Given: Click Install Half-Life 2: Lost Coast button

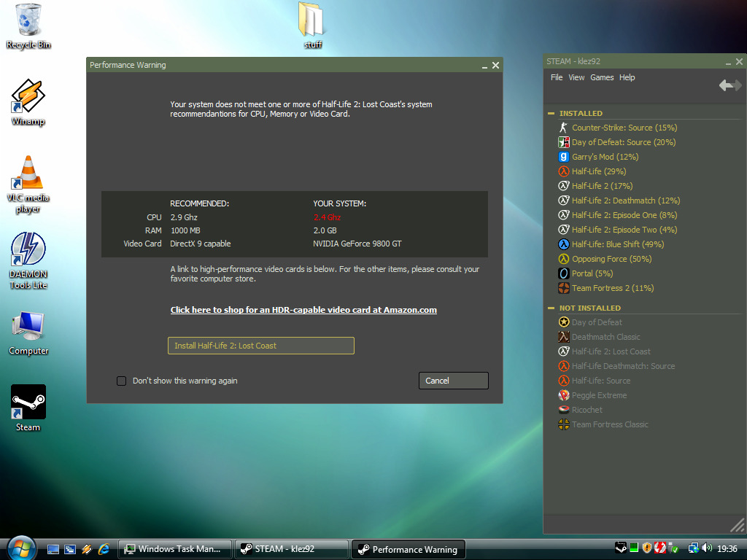Looking at the screenshot, I should [261, 346].
